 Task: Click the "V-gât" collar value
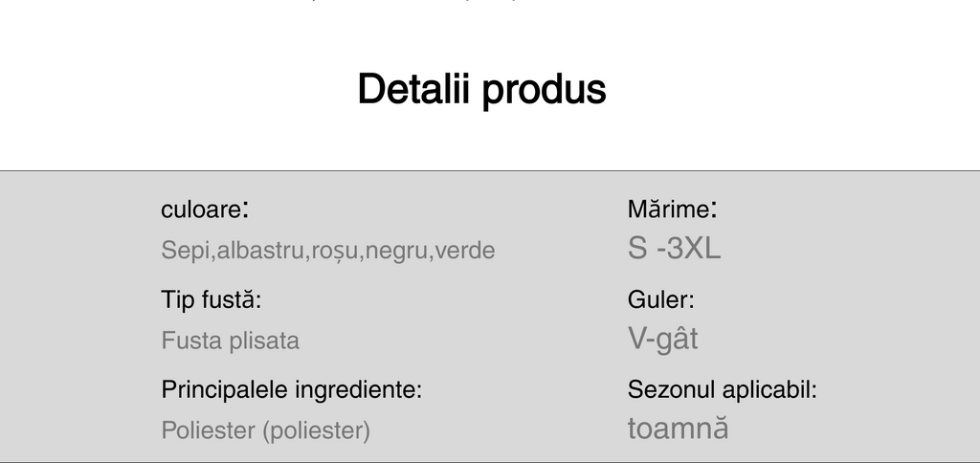(662, 339)
